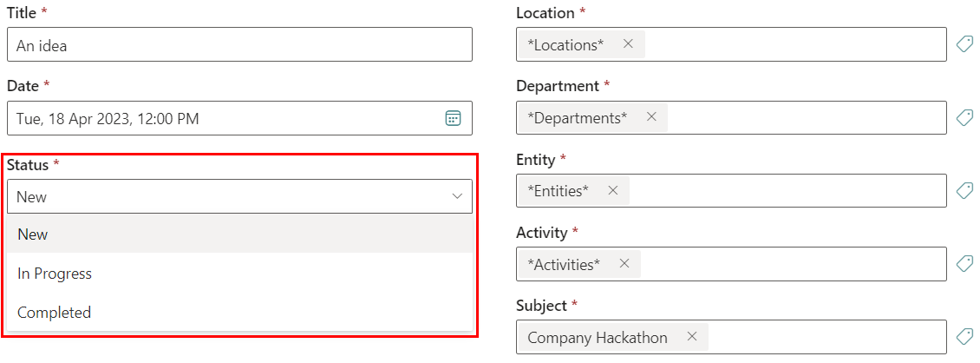The height and width of the screenshot is (363, 980).
Task: Click inside the Location tag field
Action: pos(794,44)
